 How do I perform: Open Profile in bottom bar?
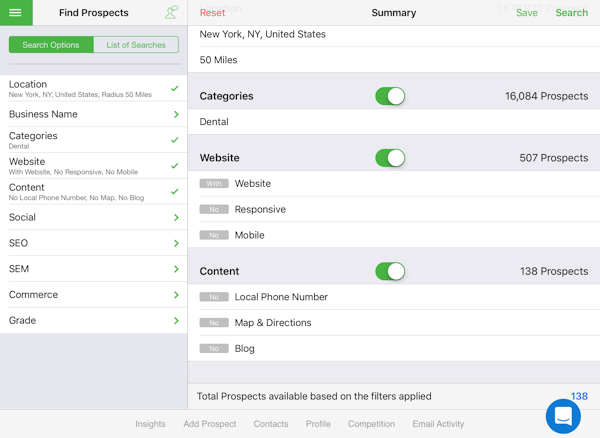(x=318, y=424)
